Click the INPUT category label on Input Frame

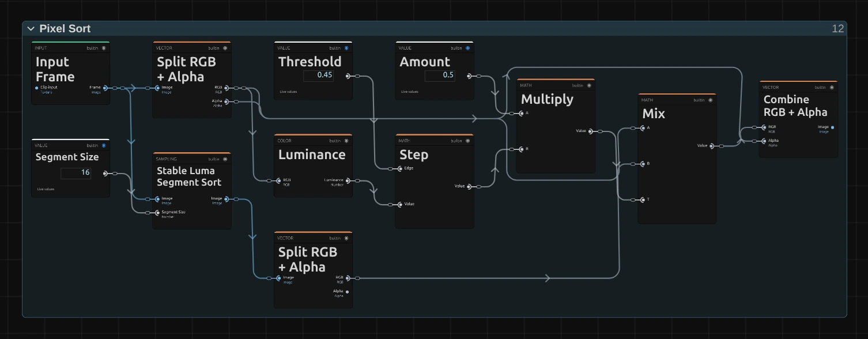[41, 48]
